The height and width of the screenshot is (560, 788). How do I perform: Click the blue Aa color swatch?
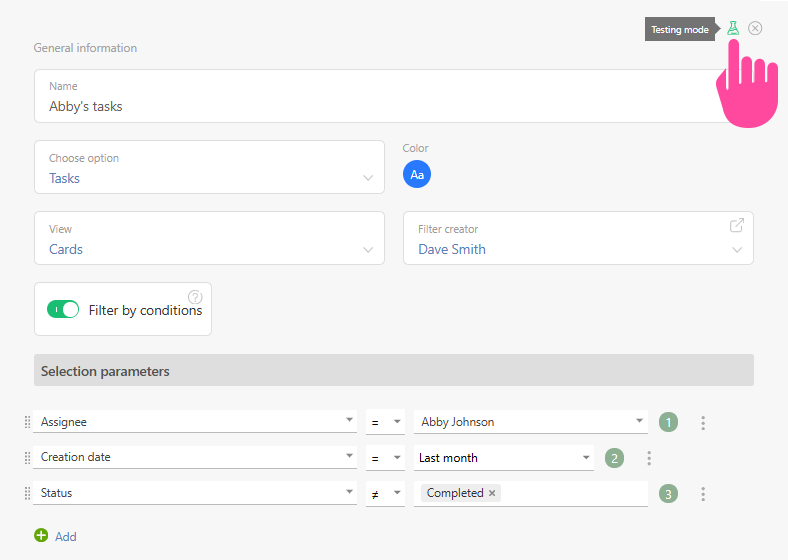[x=417, y=175]
